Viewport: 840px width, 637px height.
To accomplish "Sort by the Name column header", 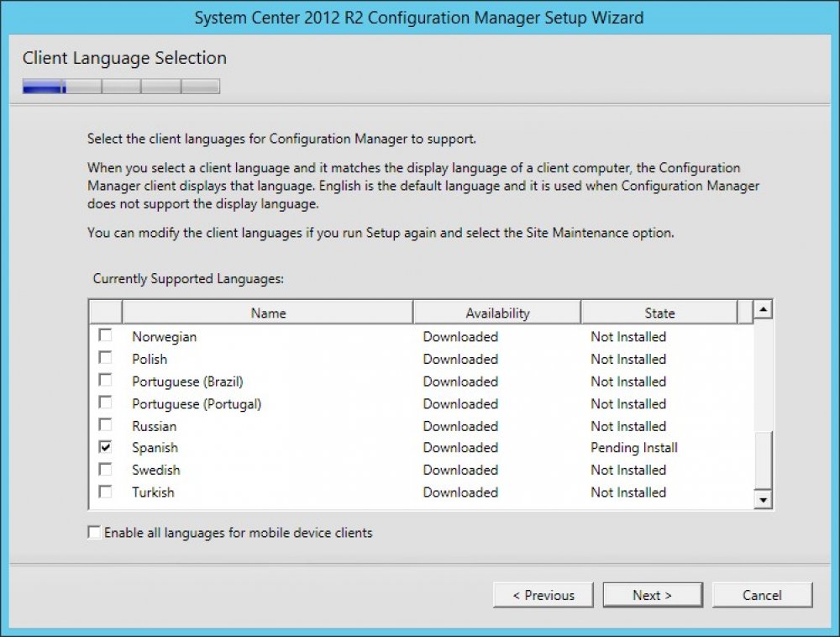I will (x=268, y=313).
